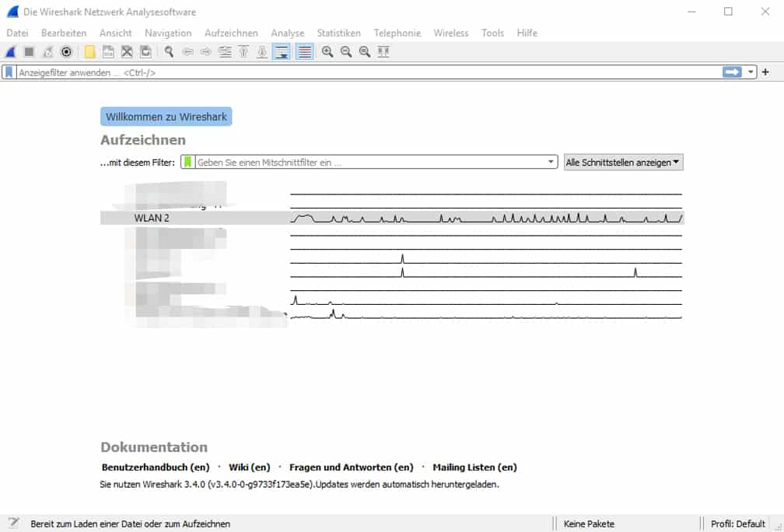Viewport: 784px width, 532px height.
Task: Click the reload capture file icon
Action: (145, 51)
